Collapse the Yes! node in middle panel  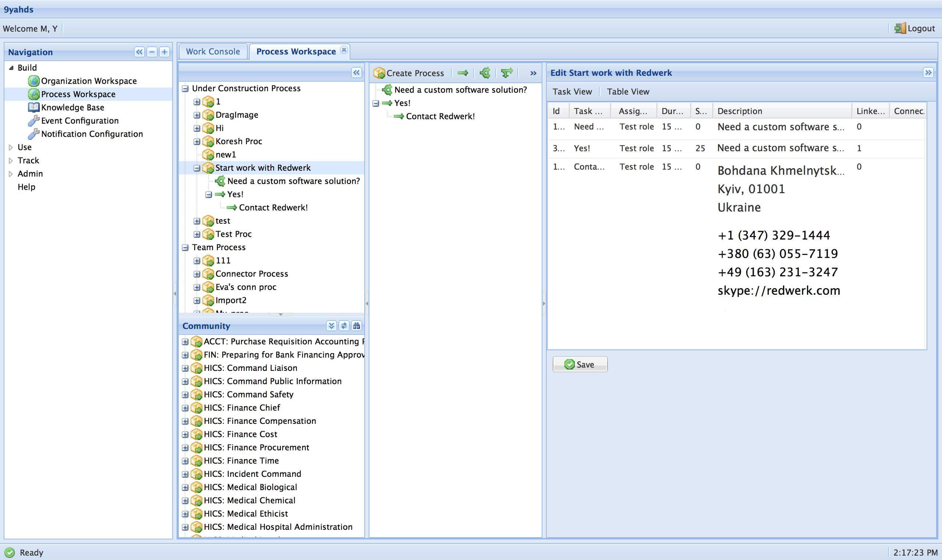click(376, 103)
